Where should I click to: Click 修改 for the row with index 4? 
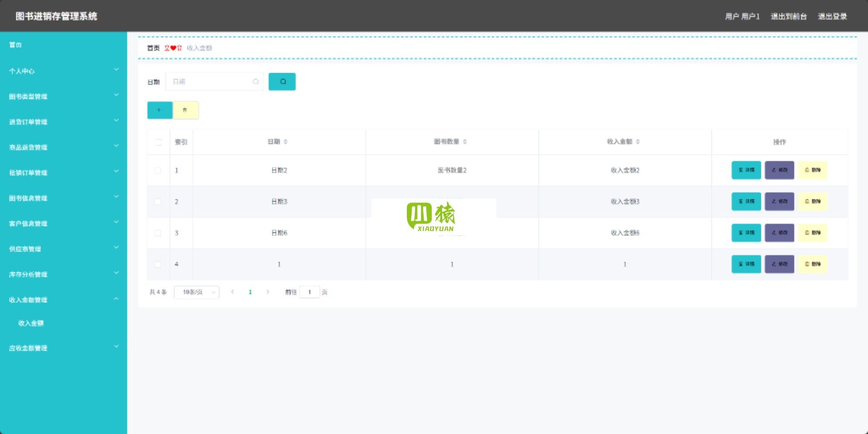point(779,264)
